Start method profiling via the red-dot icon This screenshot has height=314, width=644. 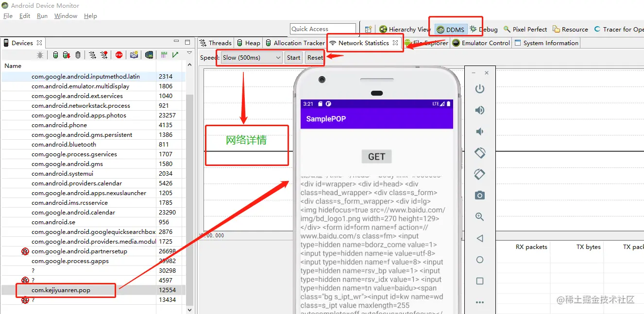click(104, 55)
